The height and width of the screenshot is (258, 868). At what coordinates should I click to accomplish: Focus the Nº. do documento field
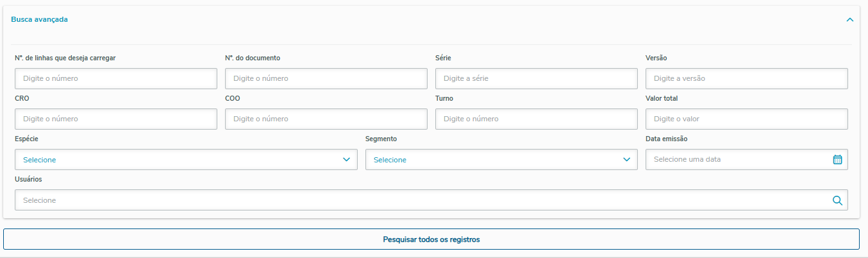point(326,78)
